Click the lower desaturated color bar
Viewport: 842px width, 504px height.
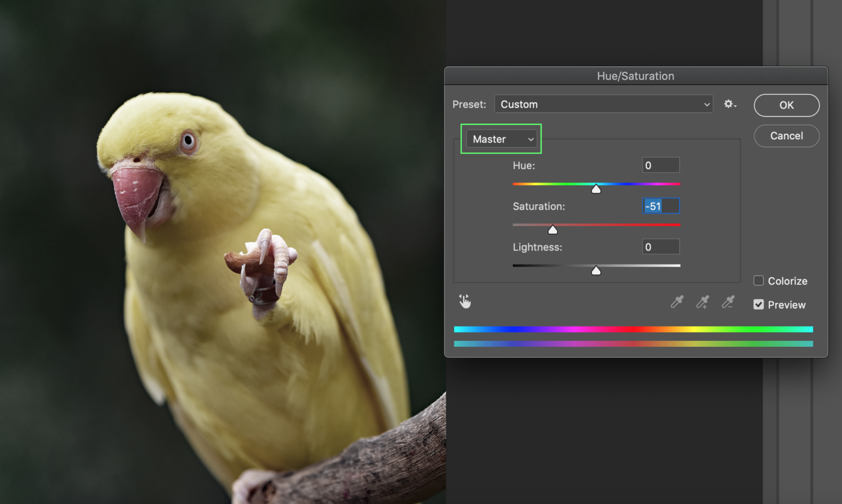(x=633, y=344)
